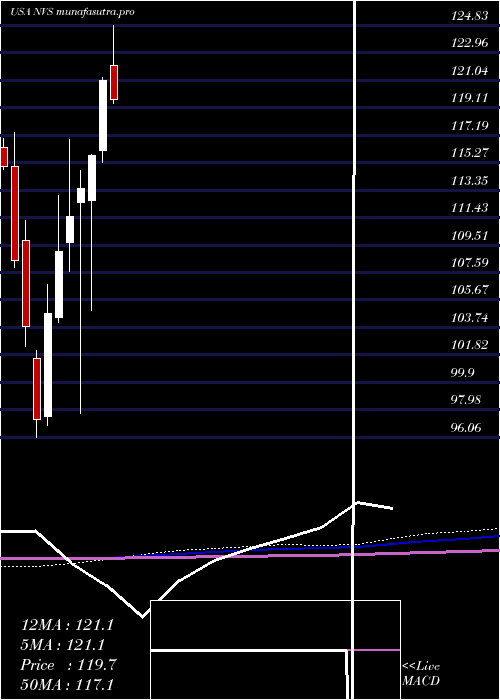Click the 105.67 price axis label

click(470, 291)
